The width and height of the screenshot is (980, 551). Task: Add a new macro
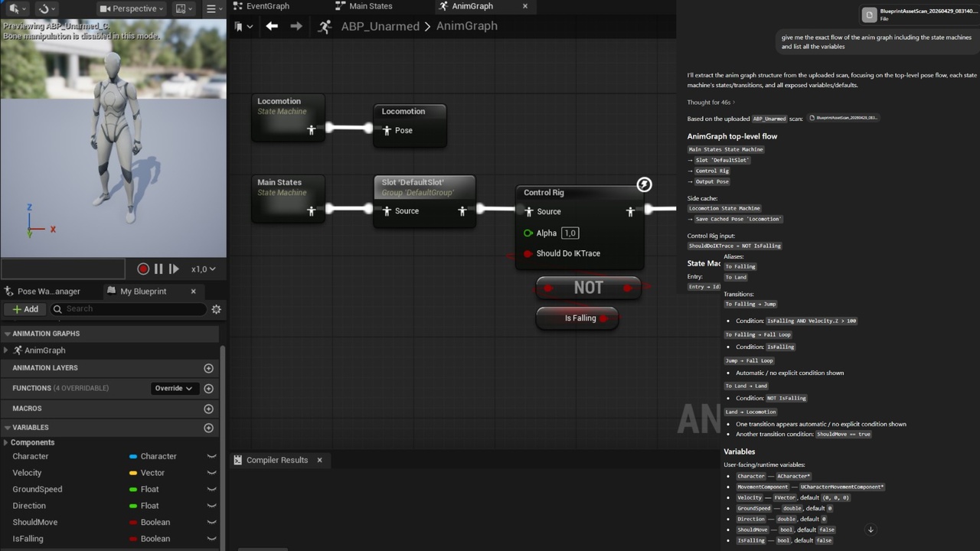click(x=208, y=409)
